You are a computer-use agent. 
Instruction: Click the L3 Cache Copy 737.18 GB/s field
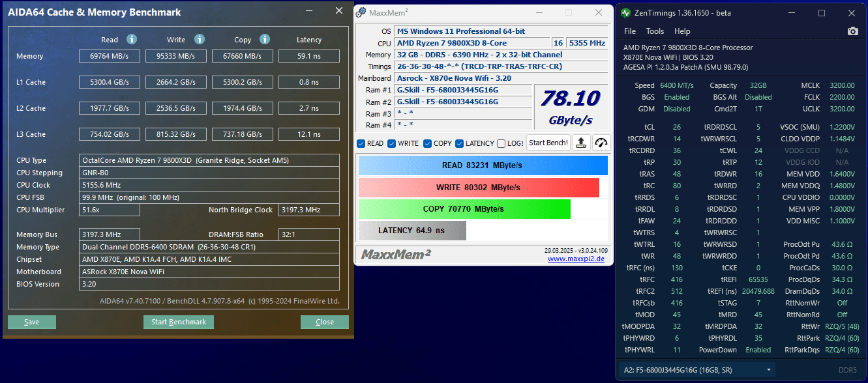click(x=243, y=134)
